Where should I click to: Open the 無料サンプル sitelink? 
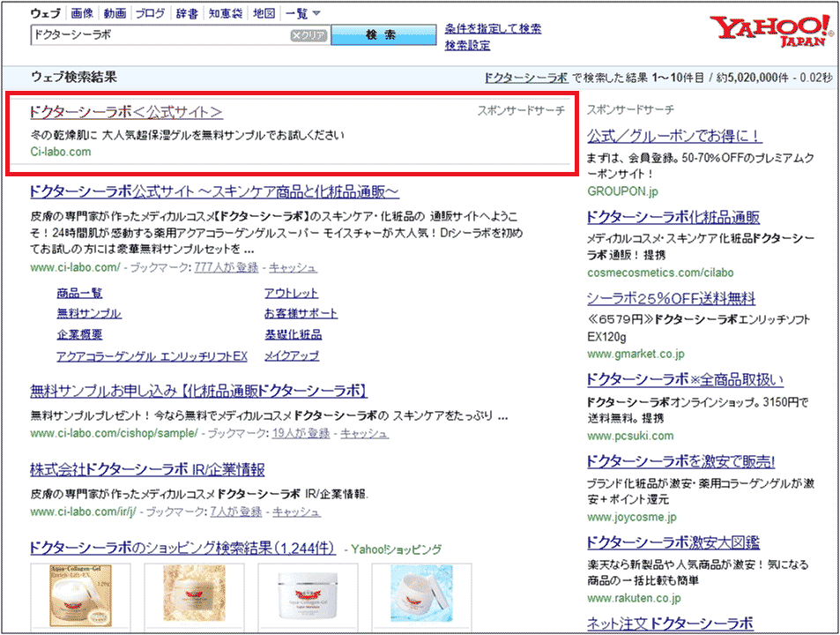(89, 314)
